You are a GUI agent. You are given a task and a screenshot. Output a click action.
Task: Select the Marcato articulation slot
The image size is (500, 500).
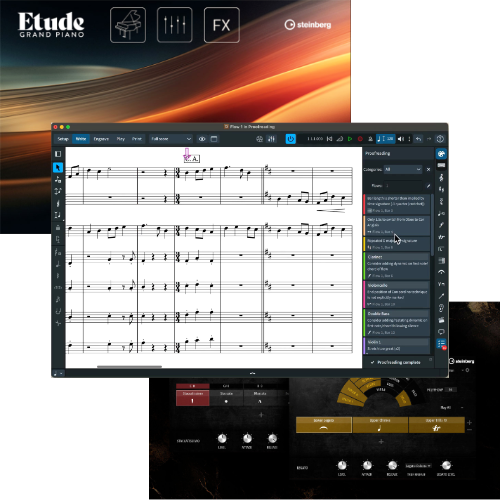click(x=260, y=398)
